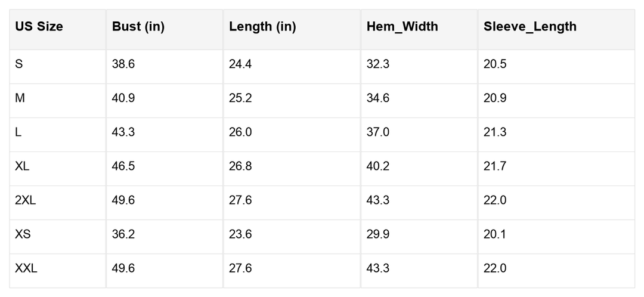Select the S size row label

point(19,64)
